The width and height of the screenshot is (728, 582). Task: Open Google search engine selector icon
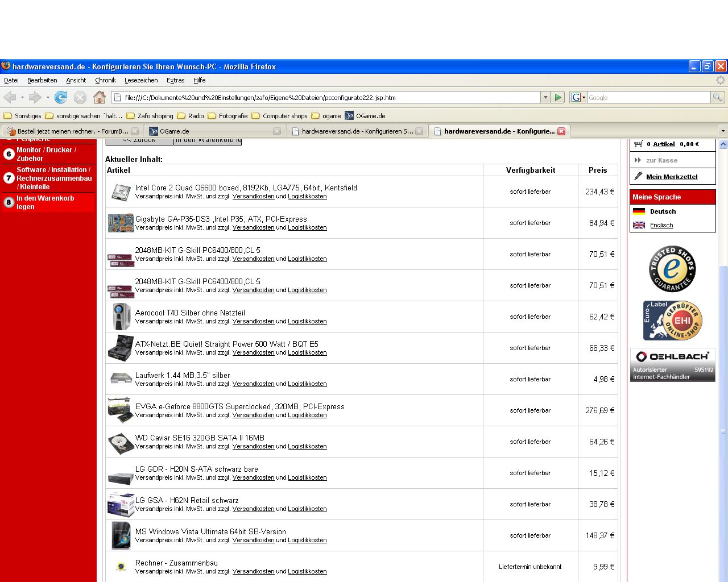click(x=578, y=97)
